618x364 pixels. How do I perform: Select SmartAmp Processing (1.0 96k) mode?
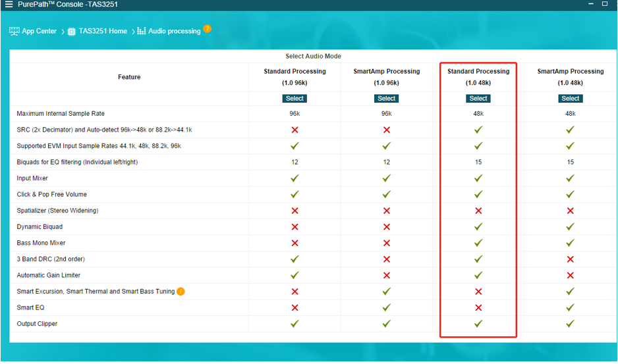(386, 99)
